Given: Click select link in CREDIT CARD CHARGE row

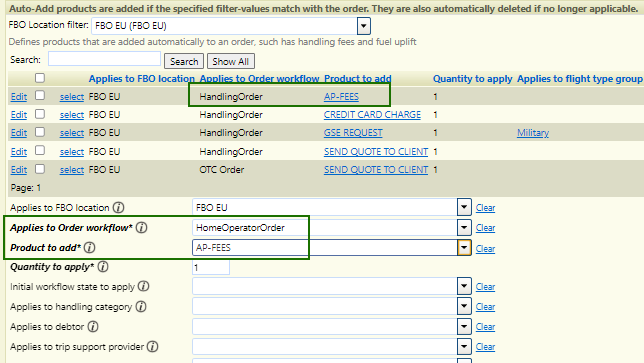Looking at the screenshot, I should pos(72,115).
